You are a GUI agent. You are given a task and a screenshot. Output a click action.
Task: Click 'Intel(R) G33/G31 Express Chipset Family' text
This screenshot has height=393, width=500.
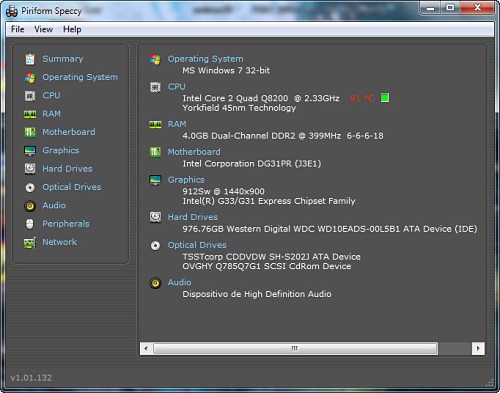click(x=269, y=201)
